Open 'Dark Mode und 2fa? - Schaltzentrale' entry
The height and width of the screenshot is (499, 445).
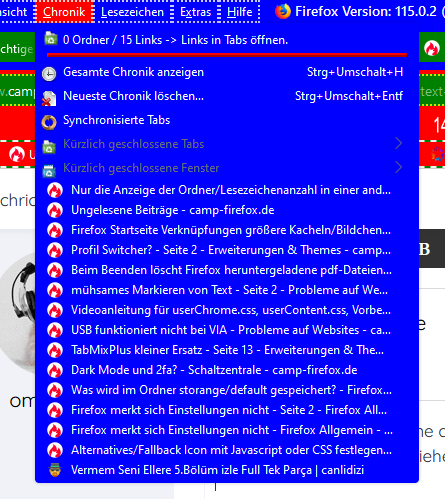point(227,370)
